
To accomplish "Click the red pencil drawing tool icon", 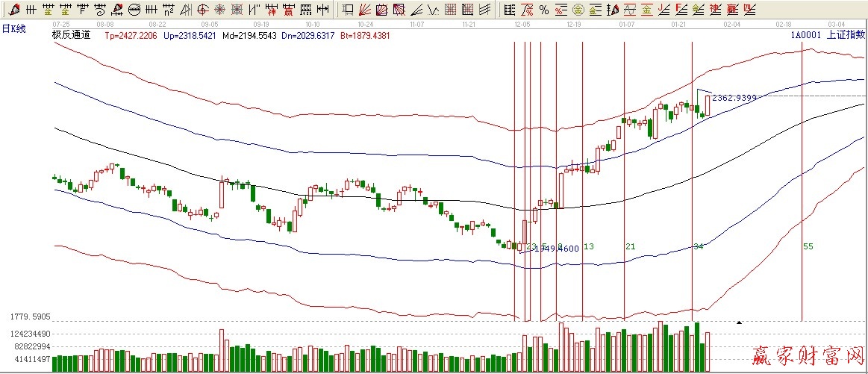I will pos(13,10).
